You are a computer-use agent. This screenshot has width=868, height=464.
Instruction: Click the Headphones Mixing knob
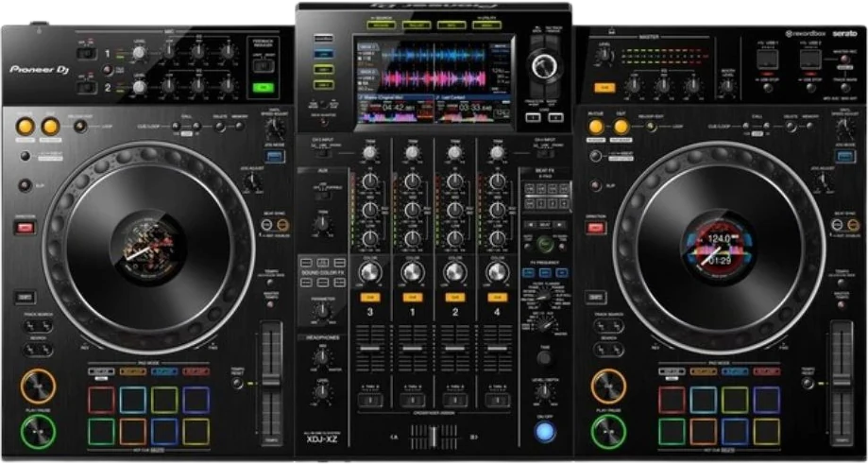(x=322, y=357)
